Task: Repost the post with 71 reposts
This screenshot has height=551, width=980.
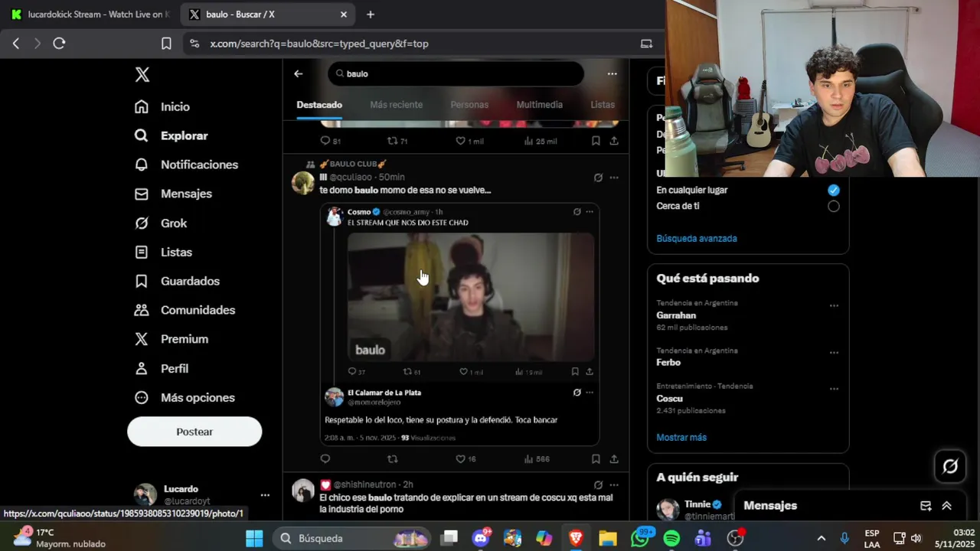Action: click(397, 141)
